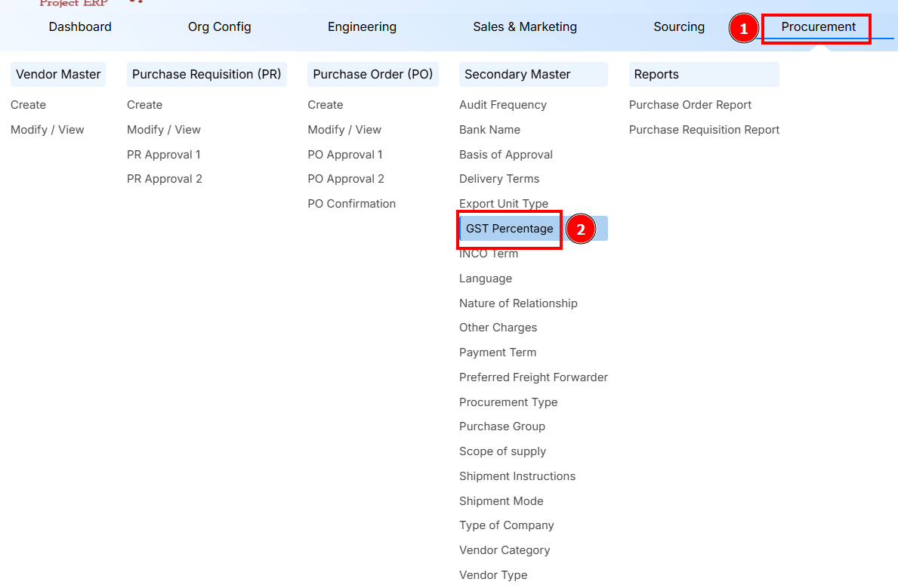Image resolution: width=898 pixels, height=588 pixels.
Task: Click Create under Vendor Master
Action: click(29, 105)
